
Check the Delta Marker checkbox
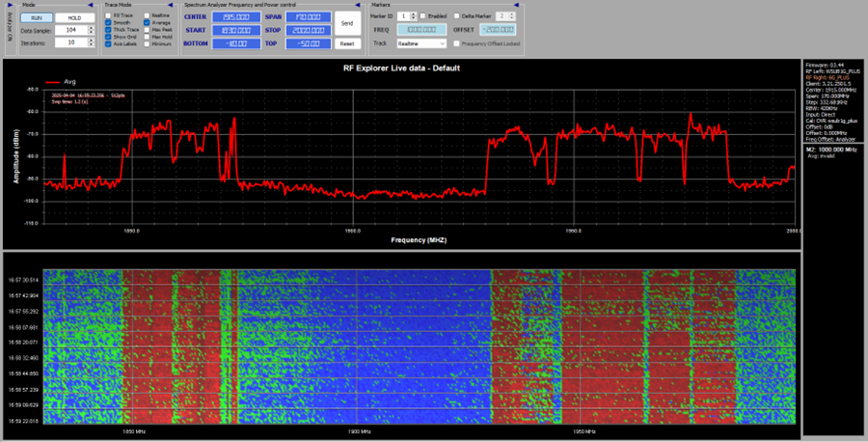(x=456, y=16)
